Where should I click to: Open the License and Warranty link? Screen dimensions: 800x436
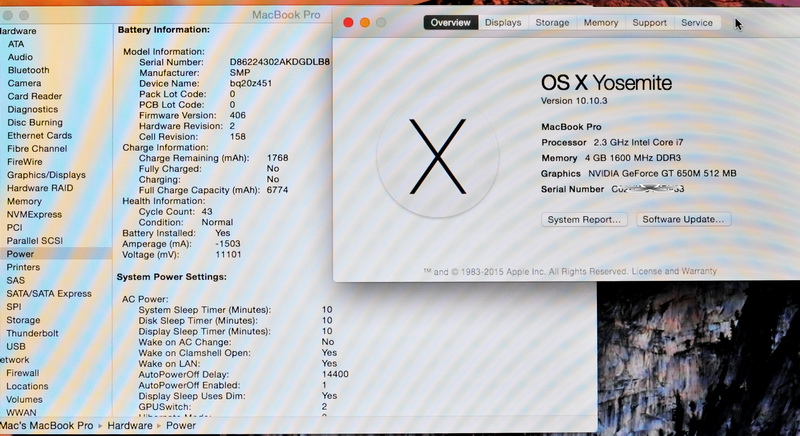click(x=674, y=271)
